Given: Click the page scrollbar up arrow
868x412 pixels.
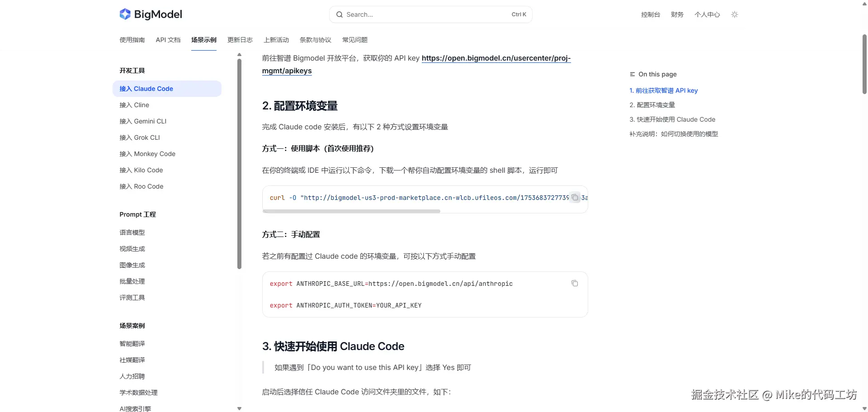Looking at the screenshot, I should point(864,4).
